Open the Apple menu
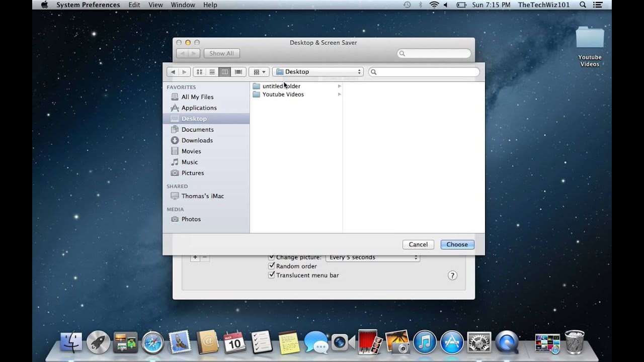The image size is (644, 362). [44, 5]
